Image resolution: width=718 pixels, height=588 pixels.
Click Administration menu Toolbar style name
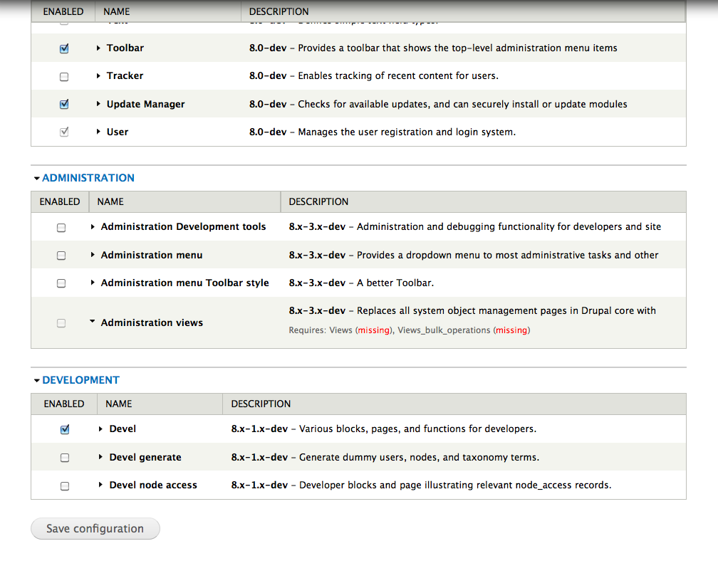point(185,283)
